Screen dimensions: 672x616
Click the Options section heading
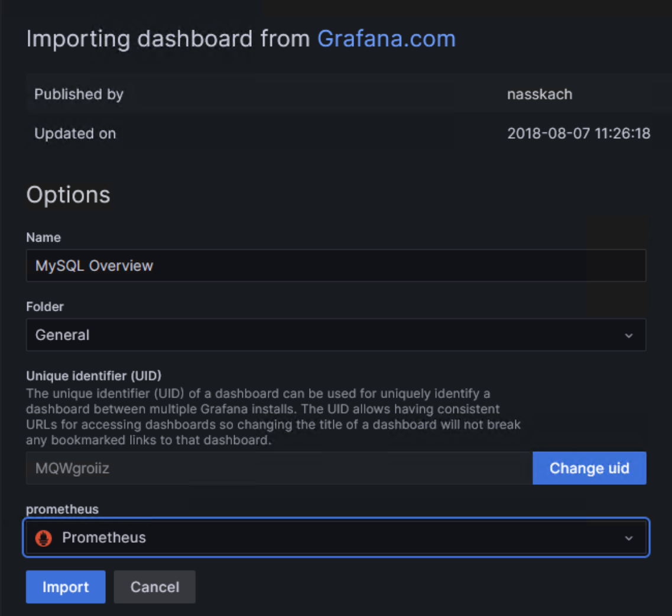click(x=68, y=195)
